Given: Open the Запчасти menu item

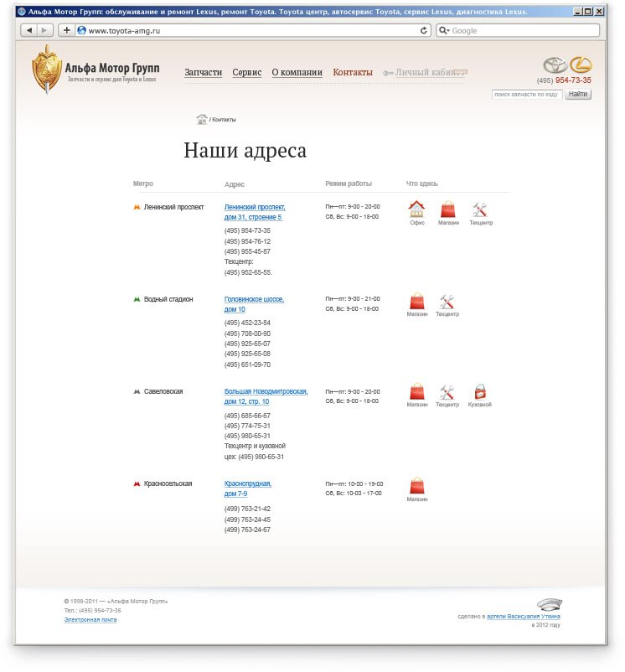Looking at the screenshot, I should (203, 72).
